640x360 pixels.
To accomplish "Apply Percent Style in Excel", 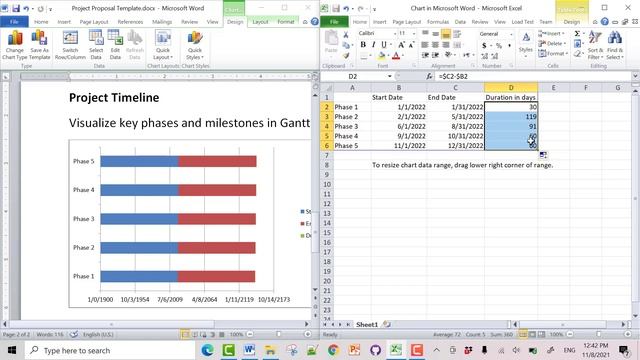I will pyautogui.click(x=499, y=45).
